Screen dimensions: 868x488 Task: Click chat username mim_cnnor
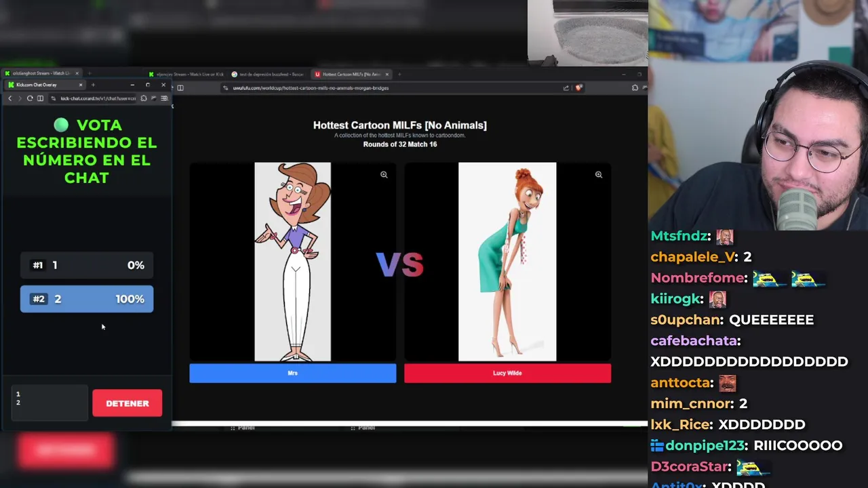pos(692,404)
